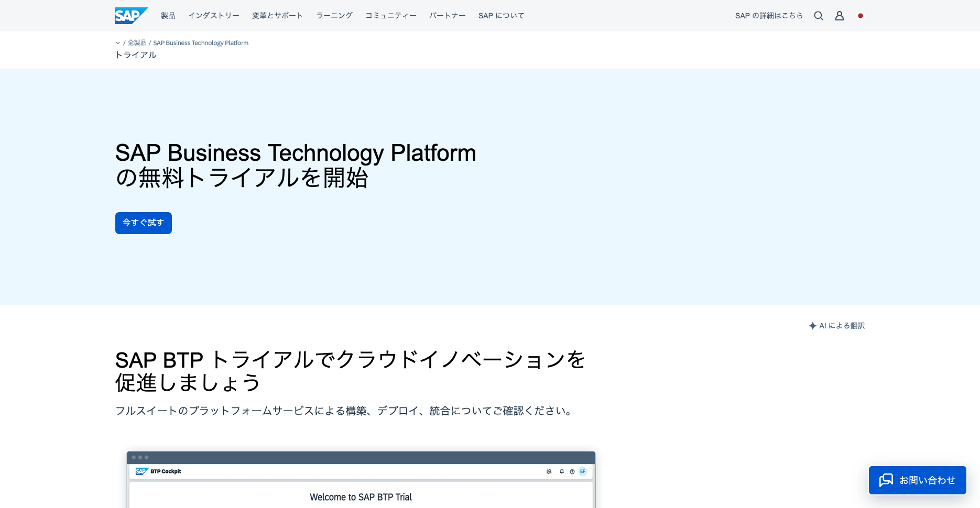Click the 今すぐ試す button

[144, 223]
